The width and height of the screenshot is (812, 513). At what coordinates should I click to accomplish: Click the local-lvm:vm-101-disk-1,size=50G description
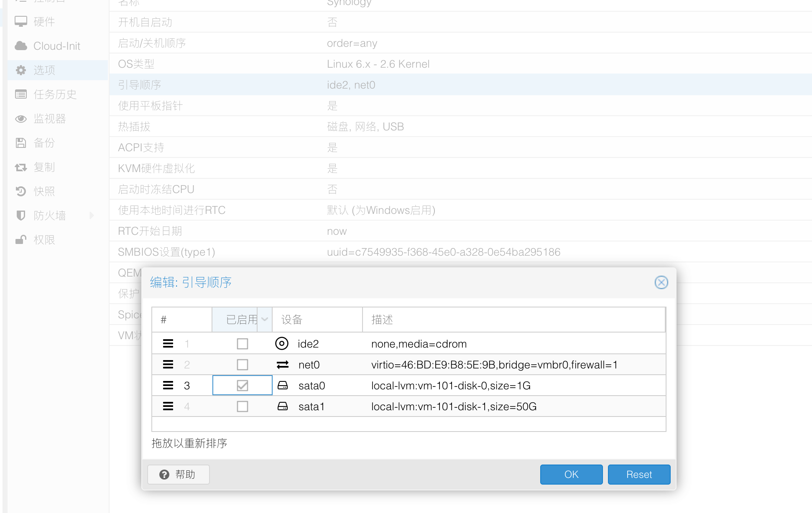454,406
